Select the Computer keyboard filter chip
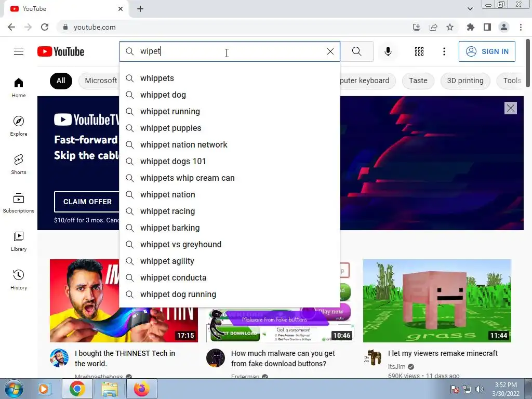This screenshot has width=532, height=399. coord(367,81)
